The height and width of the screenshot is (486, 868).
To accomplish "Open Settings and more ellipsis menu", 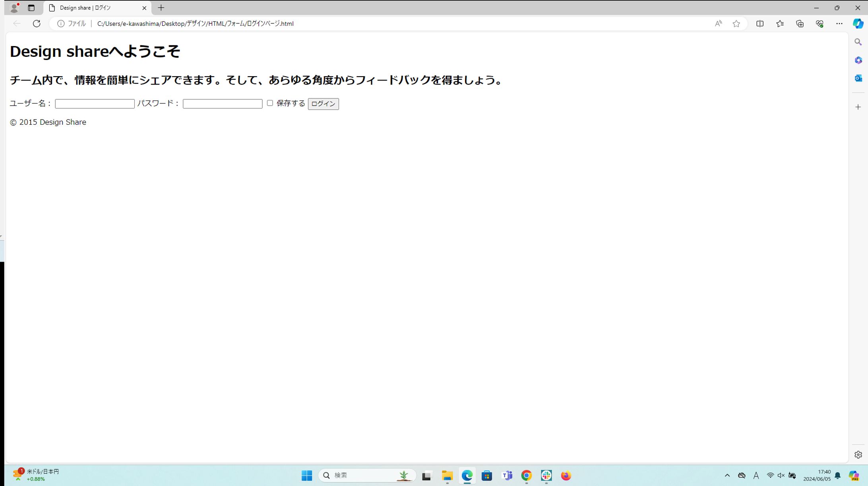I will pyautogui.click(x=839, y=23).
